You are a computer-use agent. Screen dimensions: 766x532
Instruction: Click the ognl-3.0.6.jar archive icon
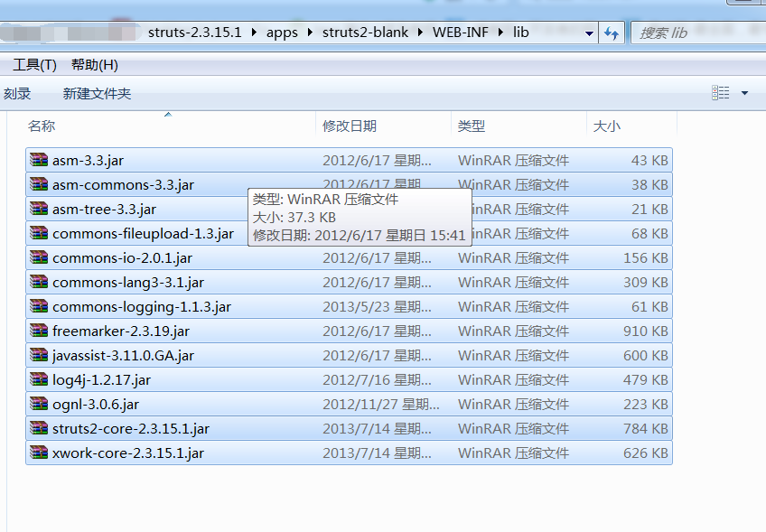[x=39, y=404]
